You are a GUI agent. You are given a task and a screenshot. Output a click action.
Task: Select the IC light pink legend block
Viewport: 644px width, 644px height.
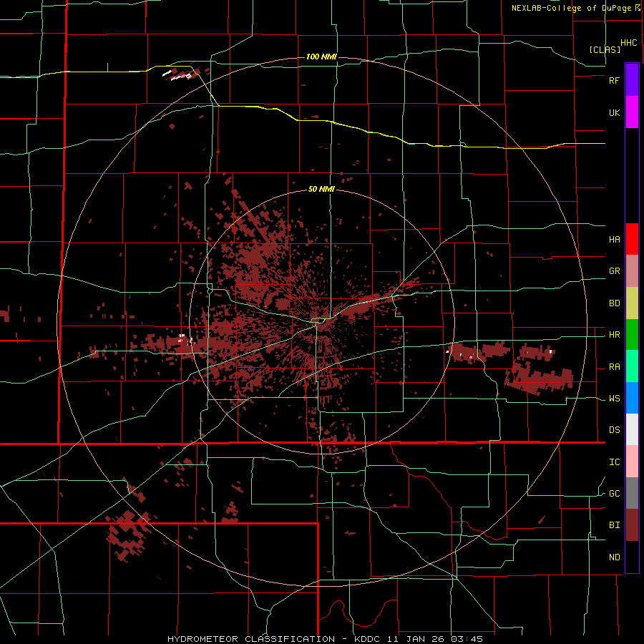pyautogui.click(x=632, y=462)
